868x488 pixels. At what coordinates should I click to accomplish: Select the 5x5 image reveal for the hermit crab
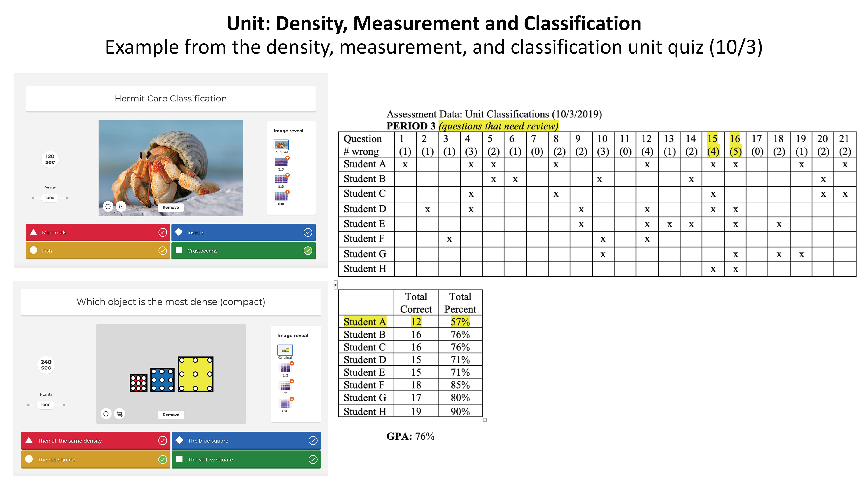pyautogui.click(x=281, y=179)
